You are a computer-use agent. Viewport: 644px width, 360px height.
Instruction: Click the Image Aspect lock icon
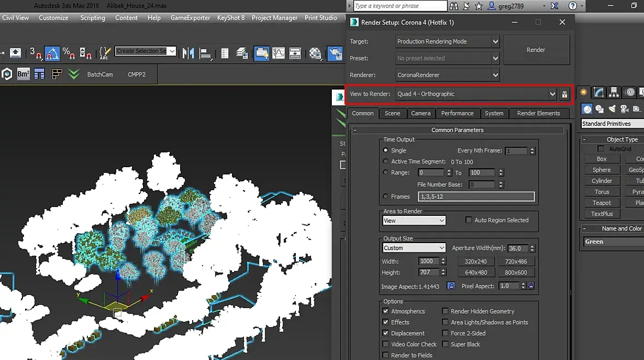point(451,286)
